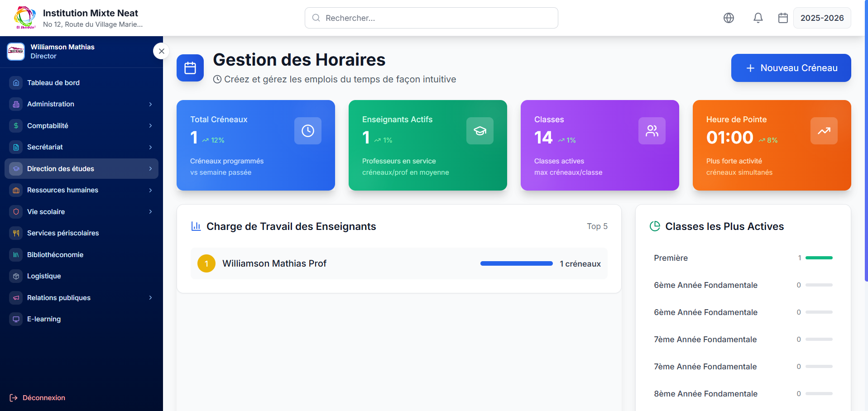Click the globe language icon
This screenshot has height=411, width=868.
(x=729, y=18)
